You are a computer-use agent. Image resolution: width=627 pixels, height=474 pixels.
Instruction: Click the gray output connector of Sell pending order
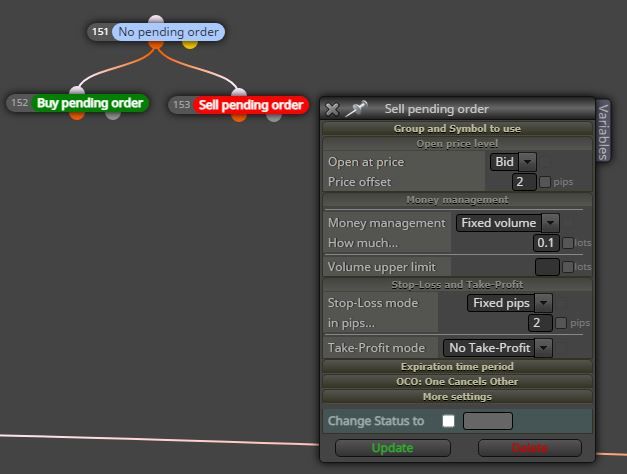274,117
